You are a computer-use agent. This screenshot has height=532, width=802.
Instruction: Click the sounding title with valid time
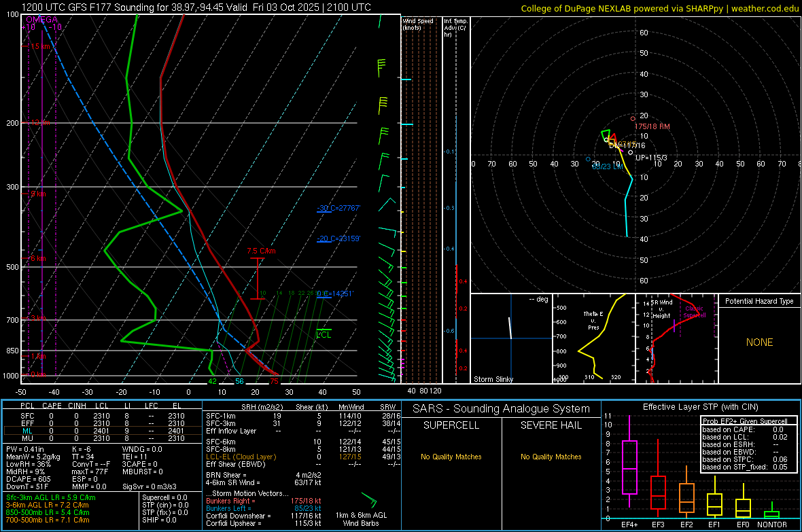pyautogui.click(x=196, y=7)
